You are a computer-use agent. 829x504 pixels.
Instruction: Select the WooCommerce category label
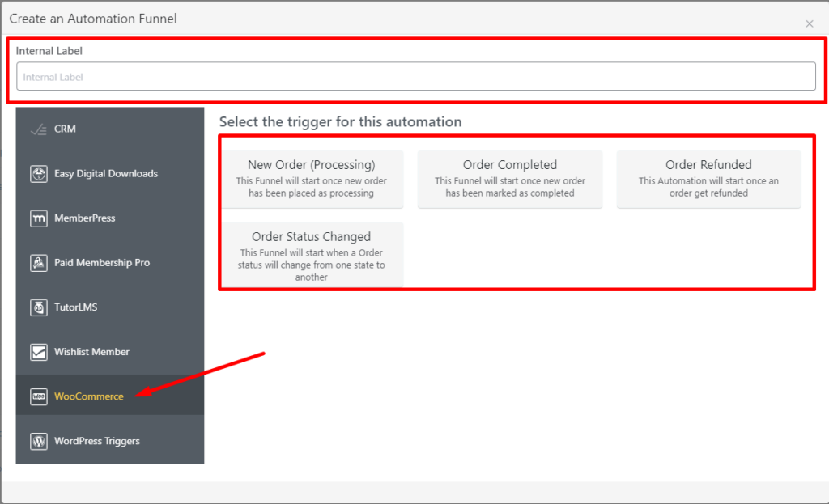click(89, 396)
